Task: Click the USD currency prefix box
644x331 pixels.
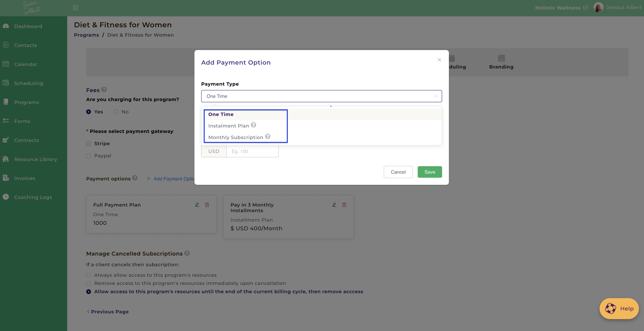Action: tap(214, 151)
